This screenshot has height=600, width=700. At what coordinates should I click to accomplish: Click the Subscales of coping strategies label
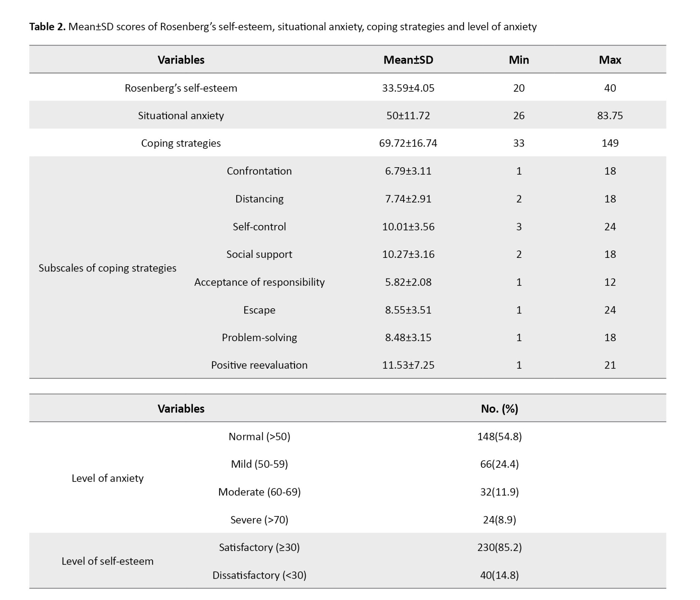(107, 268)
